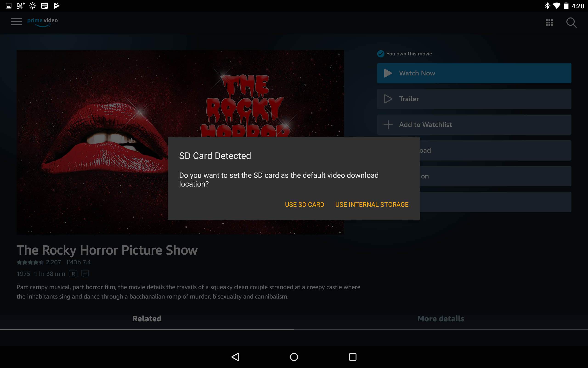Viewport: 588px width, 368px height.
Task: Tap the picture notification icon
Action: (9, 6)
